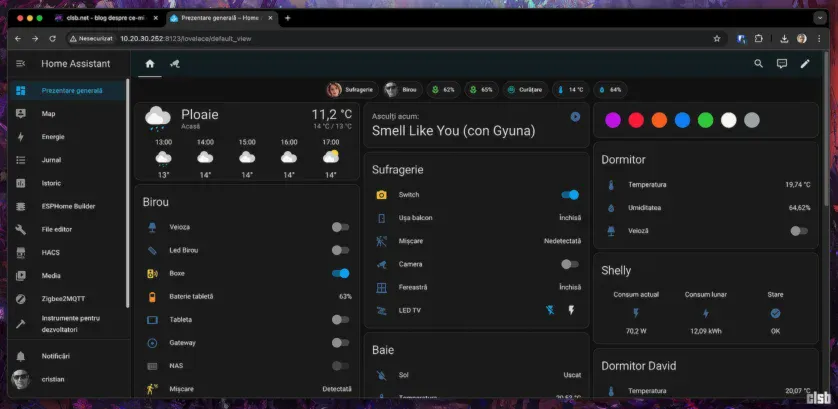Toggle the Dormitor Veioză switch

[799, 231]
